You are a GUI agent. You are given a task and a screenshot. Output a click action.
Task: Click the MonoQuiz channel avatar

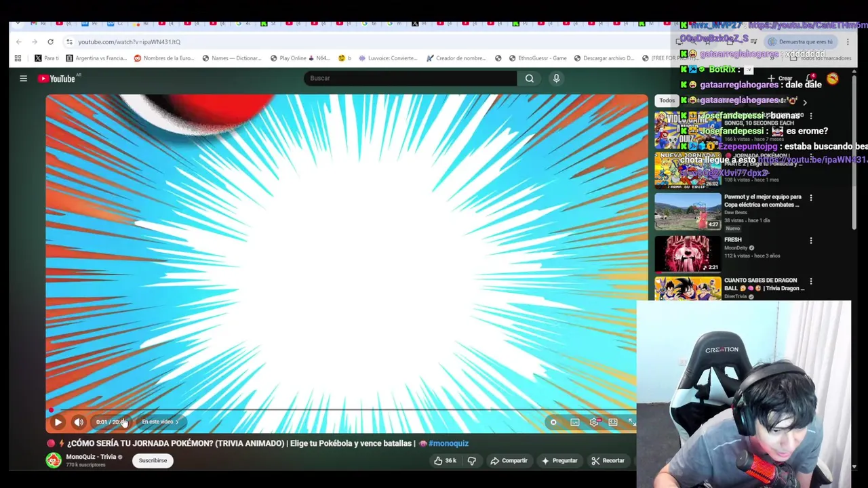[x=53, y=461]
